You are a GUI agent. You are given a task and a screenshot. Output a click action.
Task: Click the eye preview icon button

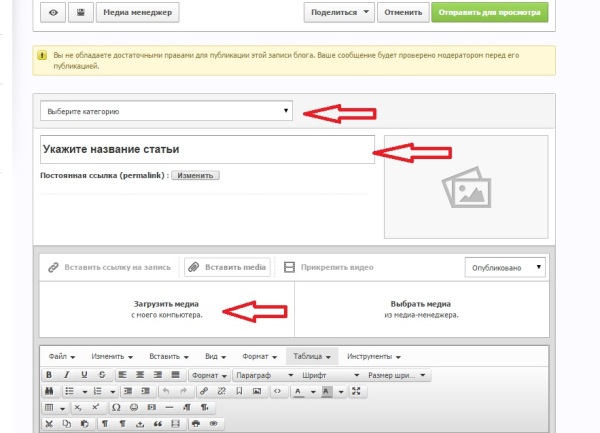[x=53, y=12]
